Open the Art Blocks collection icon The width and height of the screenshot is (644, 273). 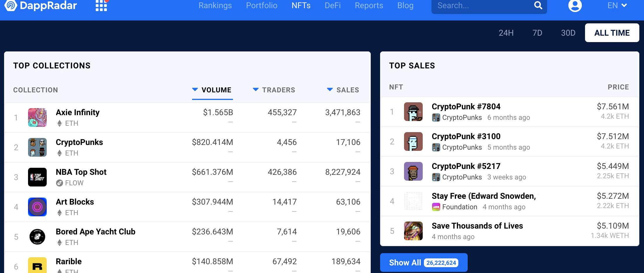tap(37, 207)
